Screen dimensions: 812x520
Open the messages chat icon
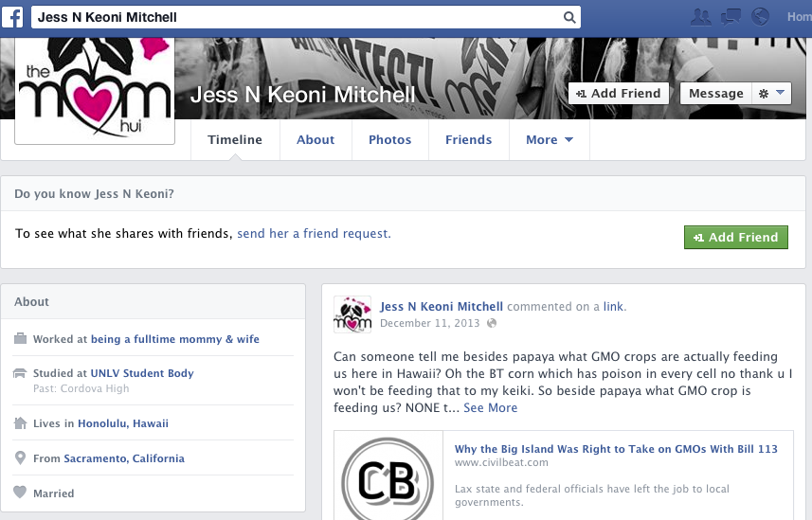731,17
